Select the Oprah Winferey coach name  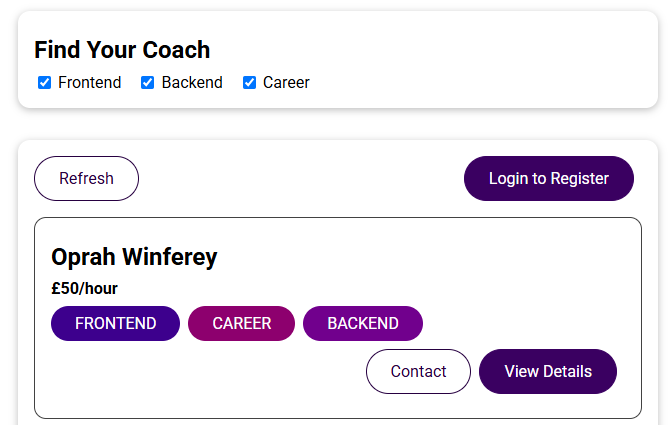point(134,257)
